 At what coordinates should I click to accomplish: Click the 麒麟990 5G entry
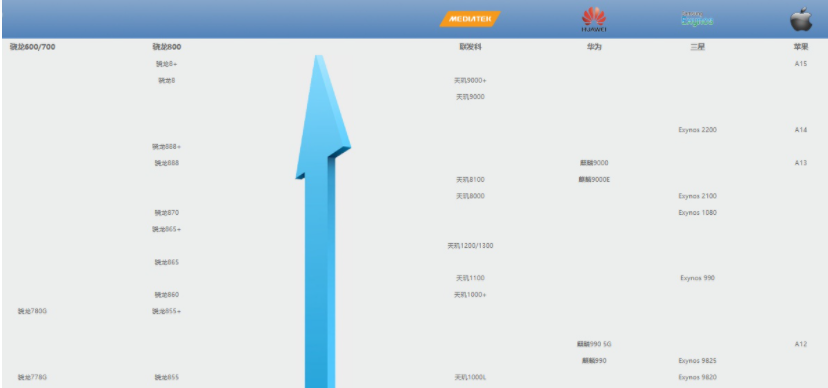pyautogui.click(x=594, y=344)
